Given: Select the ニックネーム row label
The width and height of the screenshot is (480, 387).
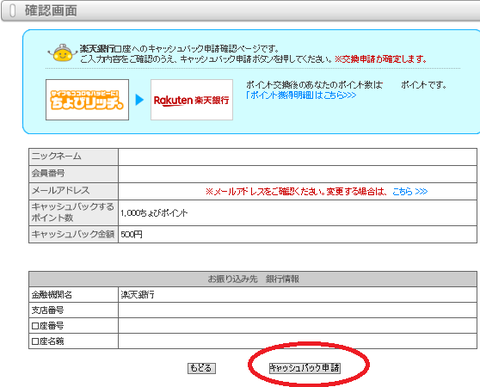Looking at the screenshot, I should tap(56, 156).
